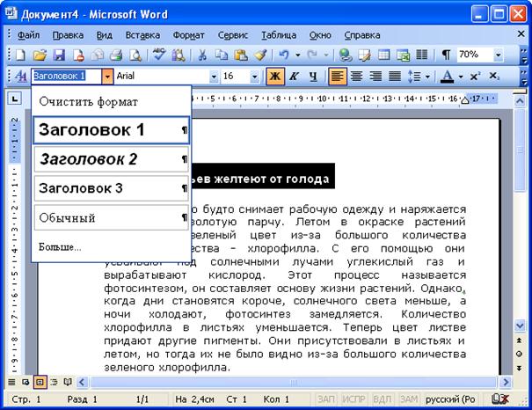The width and height of the screenshot is (532, 410).
Task: Apply the Заголовок 2 style
Action: coord(112,159)
